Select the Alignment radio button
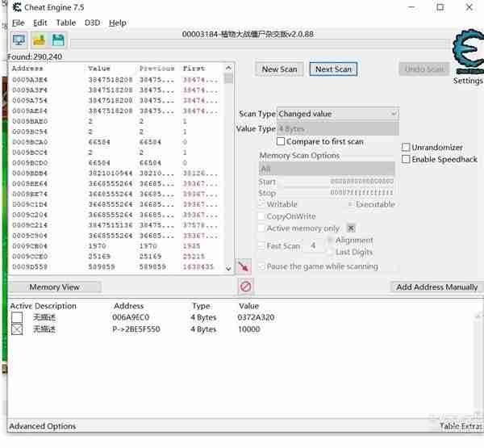The image size is (484, 448). pyautogui.click(x=330, y=240)
